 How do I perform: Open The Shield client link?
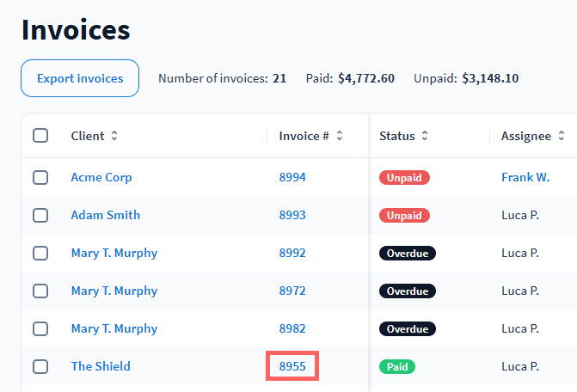101,366
